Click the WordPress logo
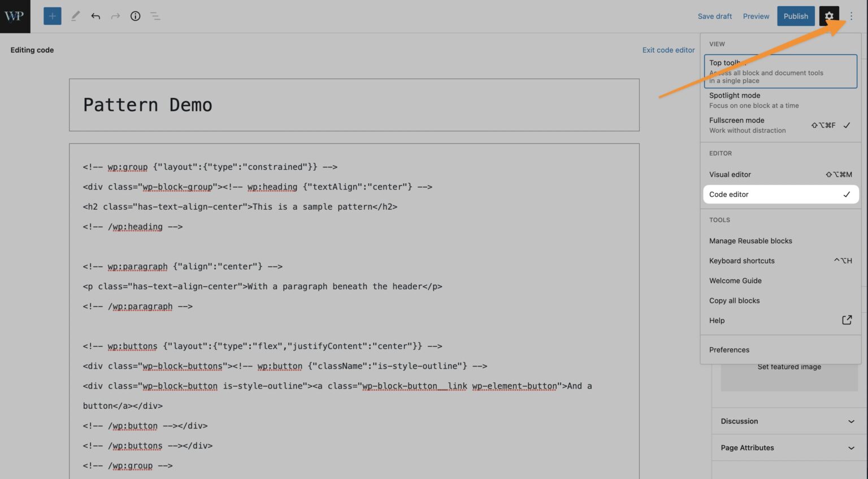Screen dimensions: 868x479 click(15, 16)
